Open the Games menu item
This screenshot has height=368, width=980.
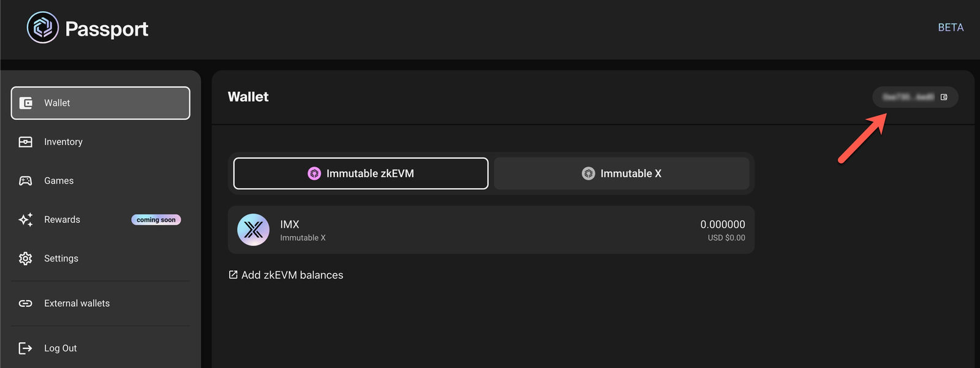(100, 181)
